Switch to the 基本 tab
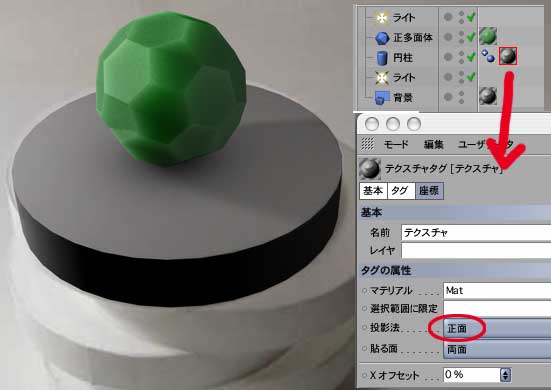This screenshot has height=390, width=551. click(x=373, y=191)
